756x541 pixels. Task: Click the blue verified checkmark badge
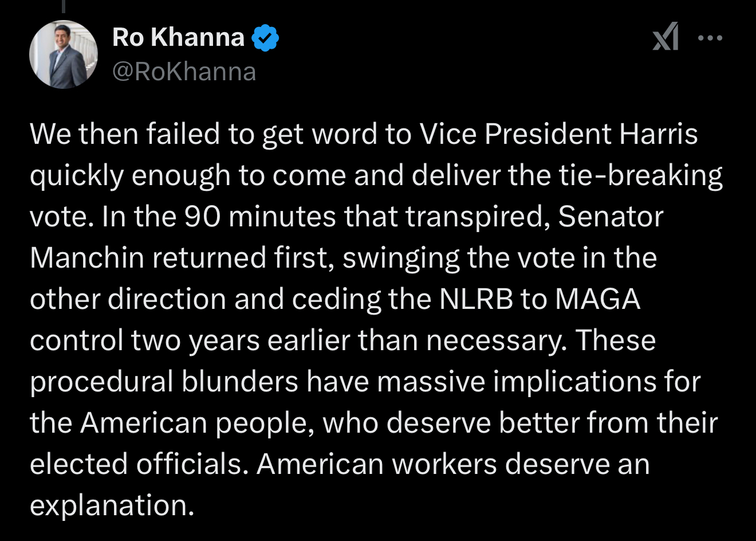tap(265, 38)
